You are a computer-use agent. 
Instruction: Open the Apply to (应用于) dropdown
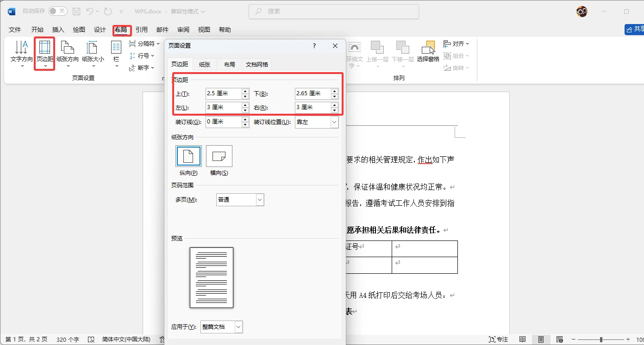(238, 327)
